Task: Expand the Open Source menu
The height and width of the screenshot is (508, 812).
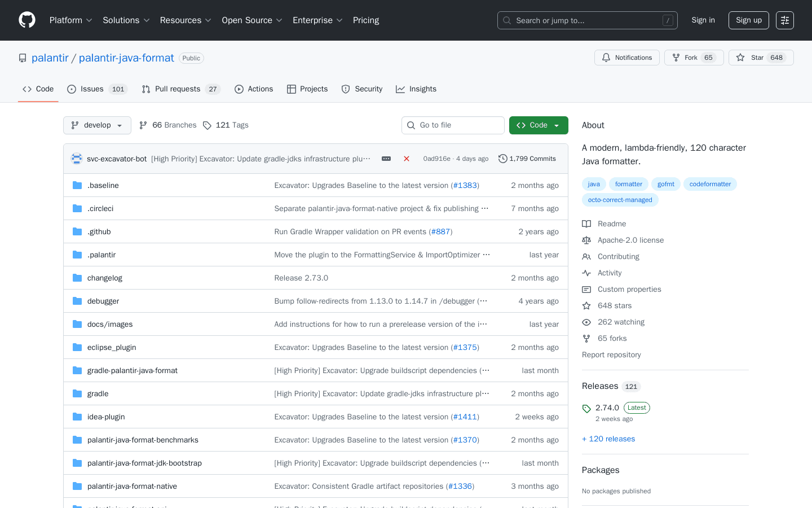Action: (252, 20)
